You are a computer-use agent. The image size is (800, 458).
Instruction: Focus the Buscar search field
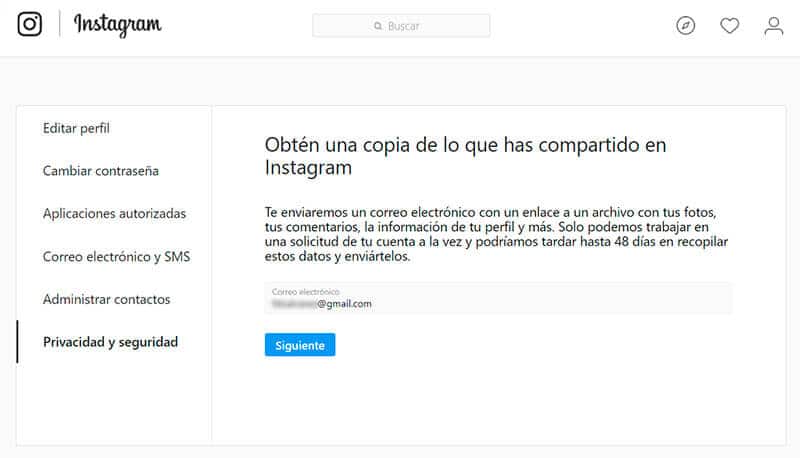tap(410, 26)
